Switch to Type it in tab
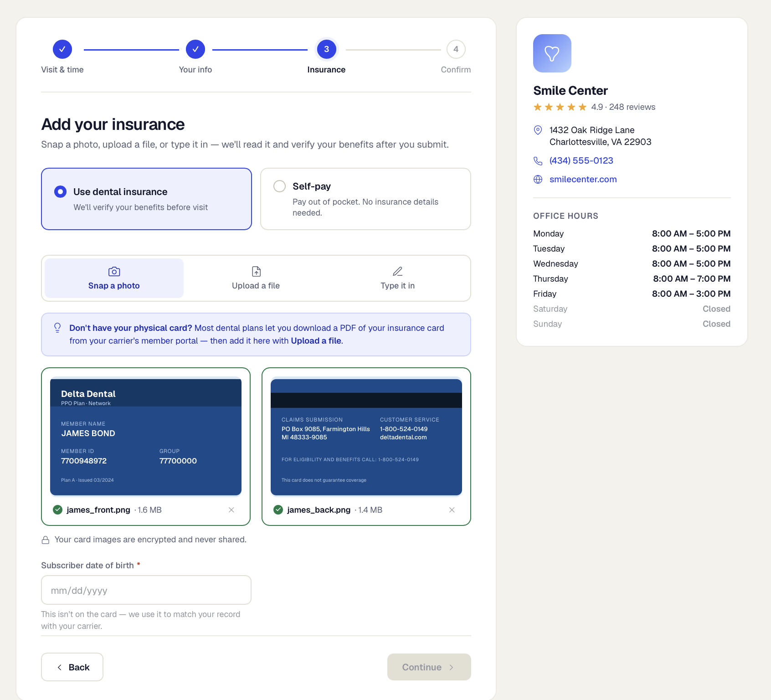 click(x=397, y=278)
